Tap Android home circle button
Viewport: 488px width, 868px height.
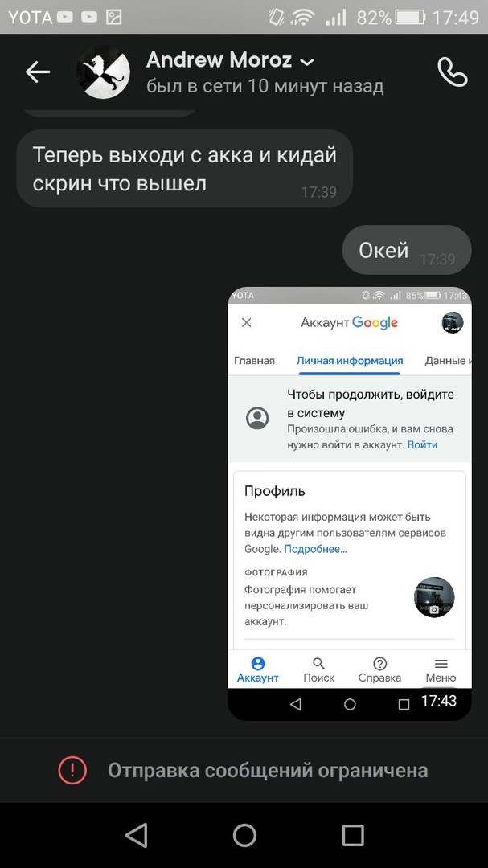244,835
